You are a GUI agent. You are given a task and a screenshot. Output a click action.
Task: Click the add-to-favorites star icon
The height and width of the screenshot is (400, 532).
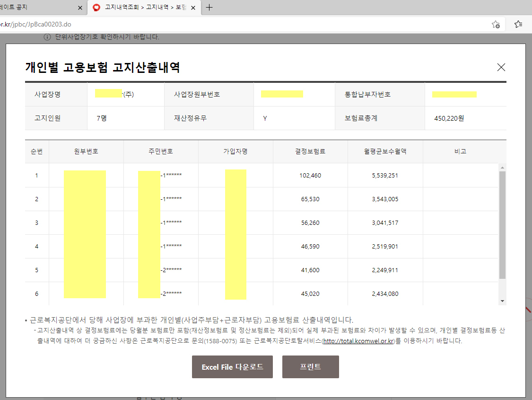[496, 24]
